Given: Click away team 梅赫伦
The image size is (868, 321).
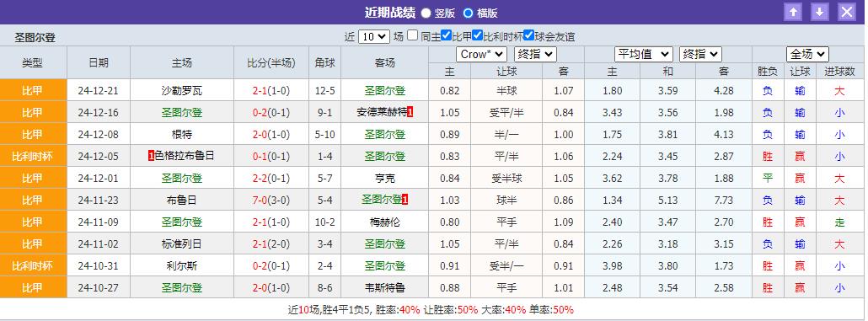Looking at the screenshot, I should [385, 222].
